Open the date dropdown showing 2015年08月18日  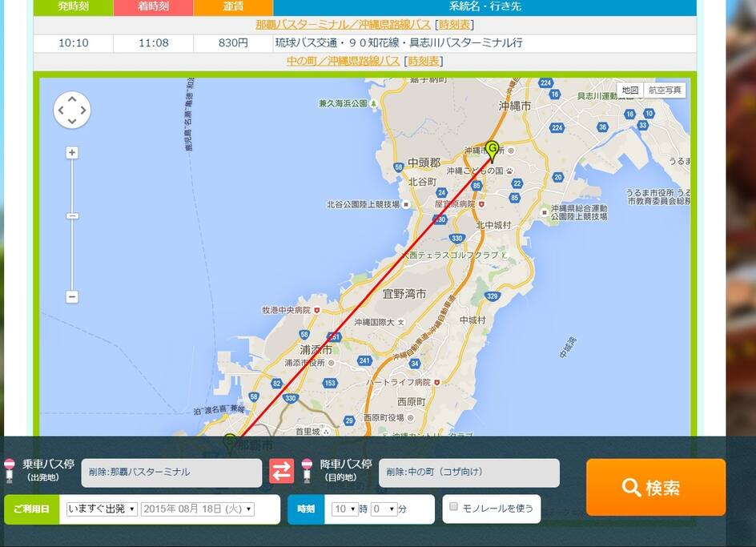pyautogui.click(x=198, y=509)
